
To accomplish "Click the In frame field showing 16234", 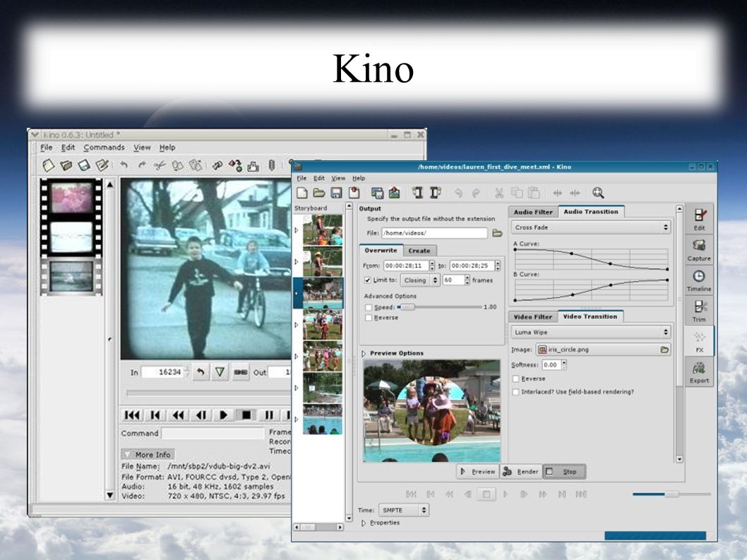I will point(162,372).
